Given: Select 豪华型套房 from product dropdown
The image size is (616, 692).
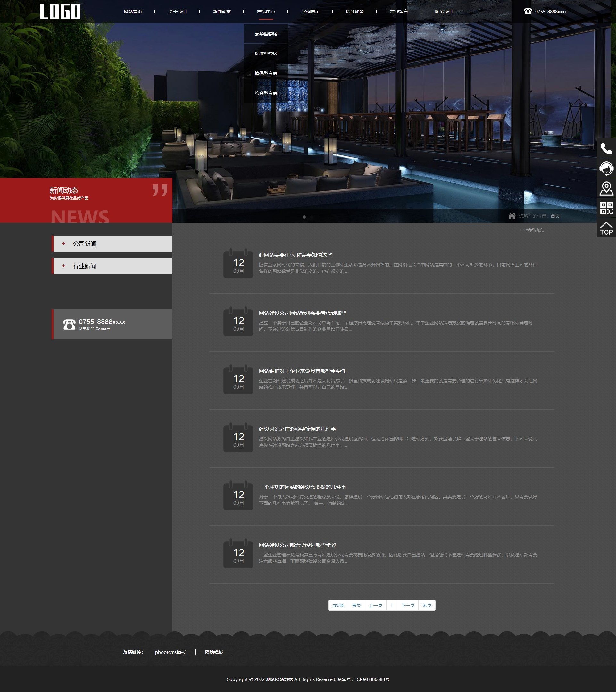Looking at the screenshot, I should [266, 34].
